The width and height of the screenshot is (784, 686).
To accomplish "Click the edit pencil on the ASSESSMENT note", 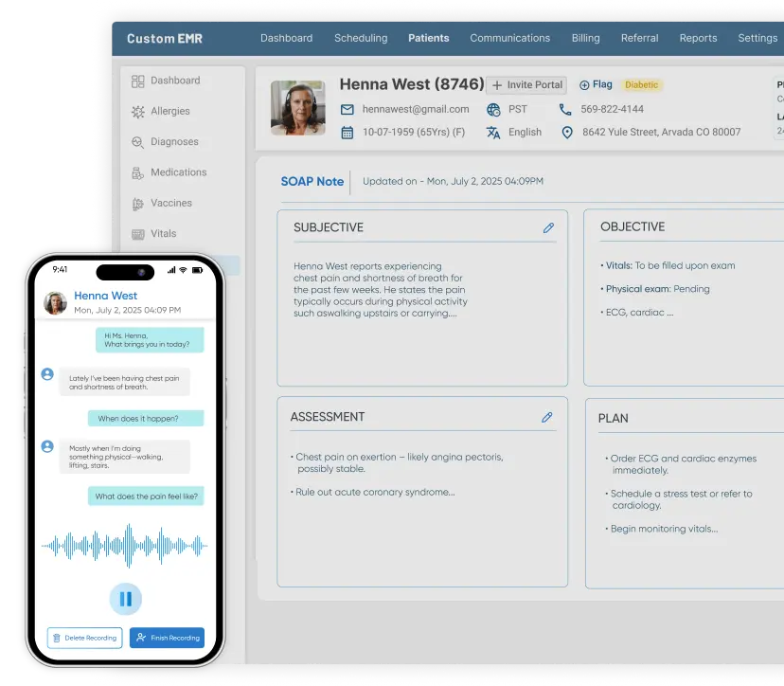I will pos(547,417).
